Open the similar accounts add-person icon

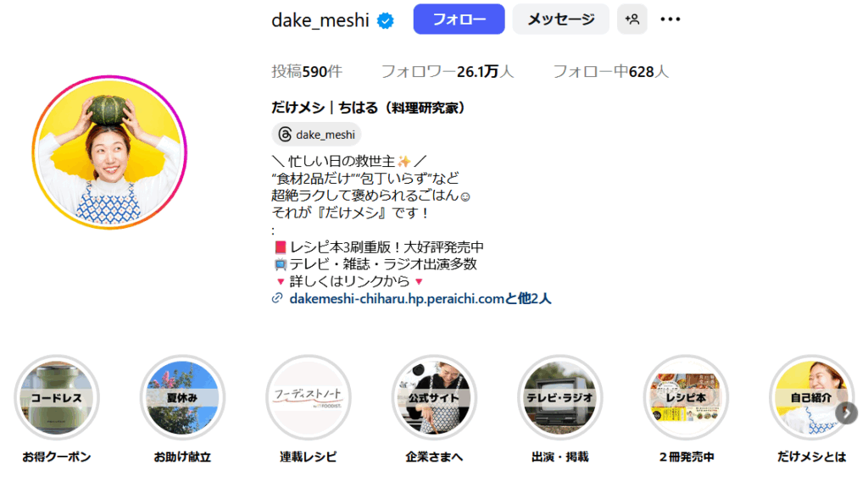click(x=632, y=19)
